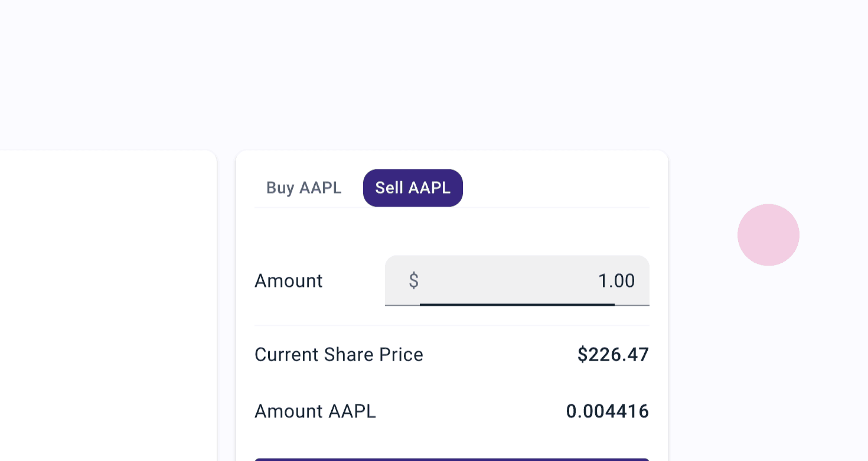This screenshot has width=868, height=461.
Task: Click the $226.47 share price value
Action: click(x=613, y=355)
